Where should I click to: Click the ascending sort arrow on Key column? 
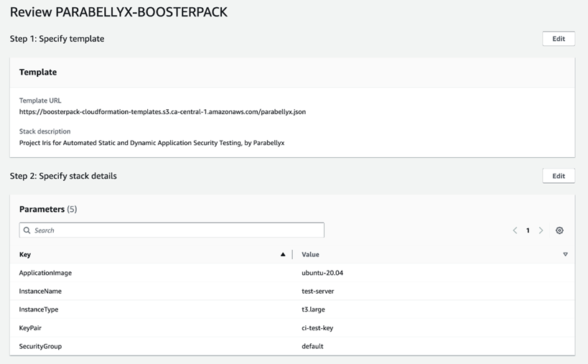[283, 254]
